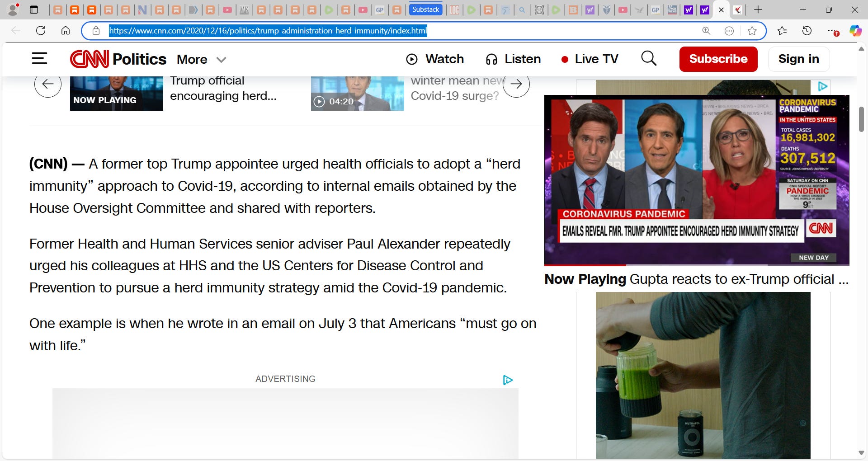Open the favorites list icon
The image size is (868, 461).
pyautogui.click(x=782, y=31)
